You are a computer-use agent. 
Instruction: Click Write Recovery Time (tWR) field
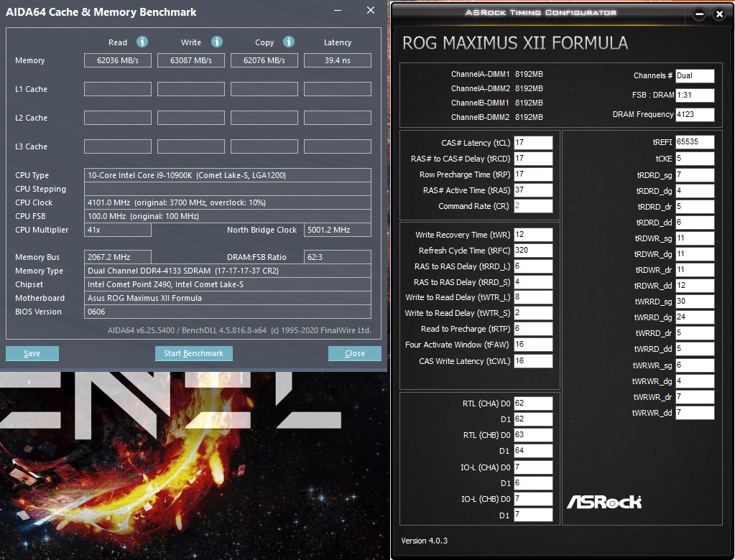tap(533, 235)
